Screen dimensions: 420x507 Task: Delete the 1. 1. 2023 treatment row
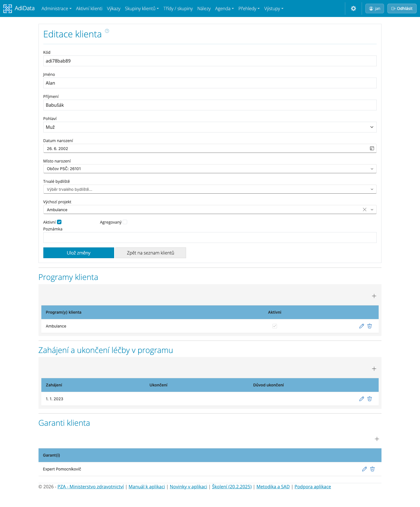(370, 399)
